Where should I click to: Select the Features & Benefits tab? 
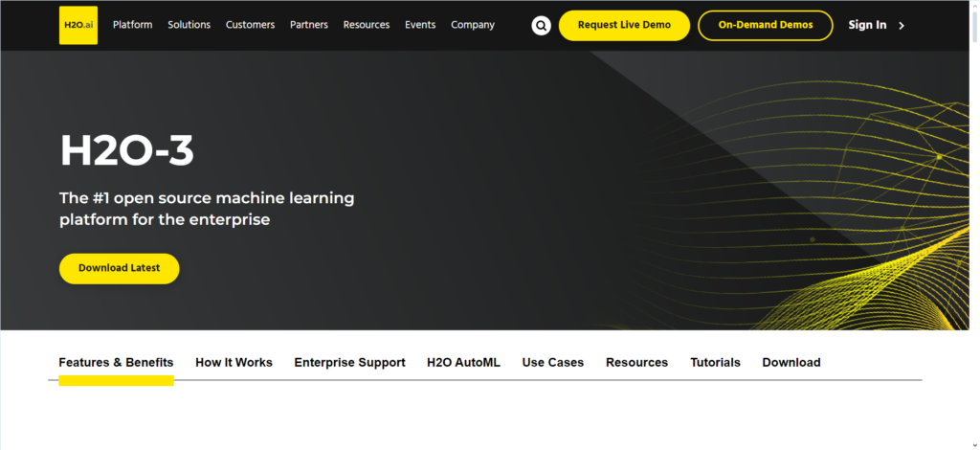coord(116,363)
